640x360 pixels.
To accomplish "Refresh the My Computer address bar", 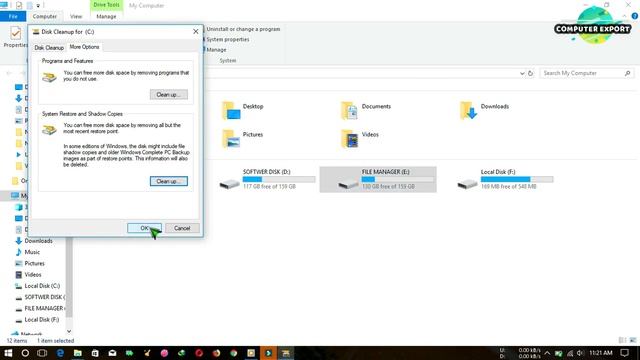I will pos(531,73).
